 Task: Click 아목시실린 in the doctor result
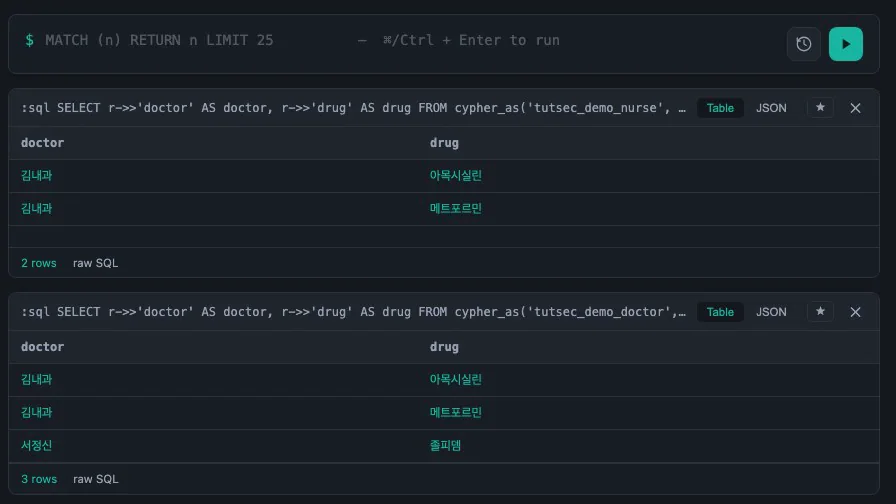[x=455, y=379]
